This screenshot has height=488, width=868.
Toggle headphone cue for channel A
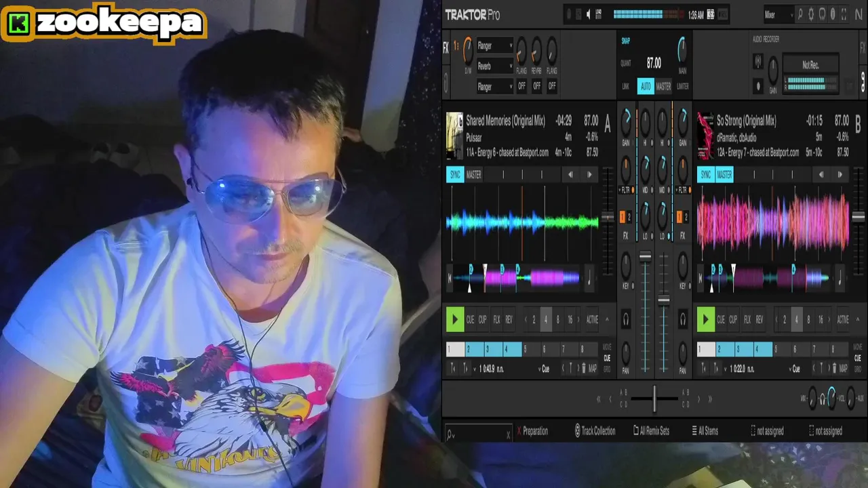tap(626, 319)
